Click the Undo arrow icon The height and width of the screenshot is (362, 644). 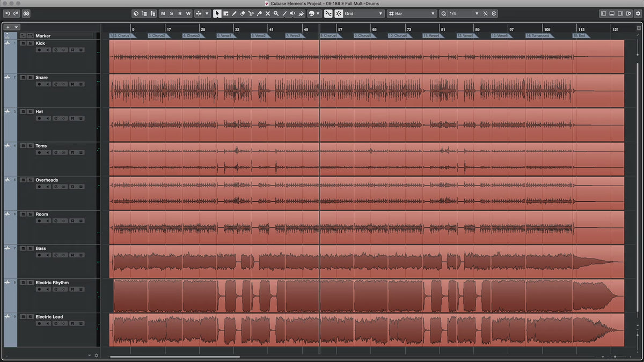(8, 13)
